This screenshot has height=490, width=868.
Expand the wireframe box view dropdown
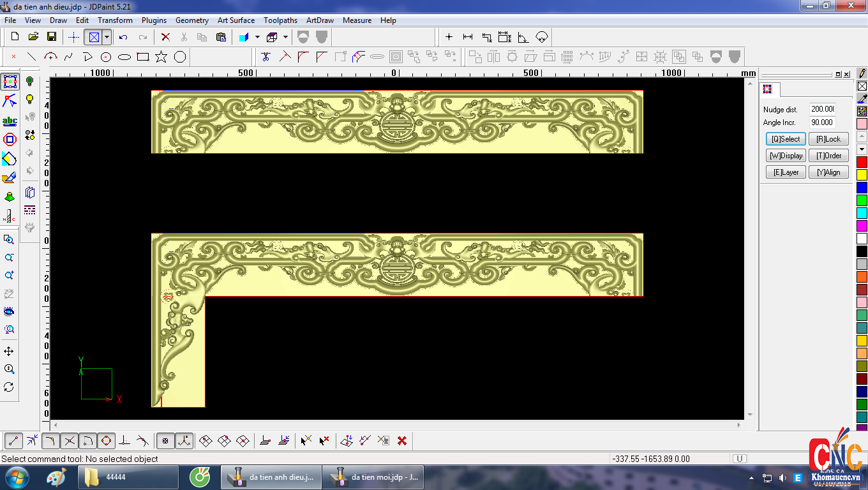click(x=285, y=37)
